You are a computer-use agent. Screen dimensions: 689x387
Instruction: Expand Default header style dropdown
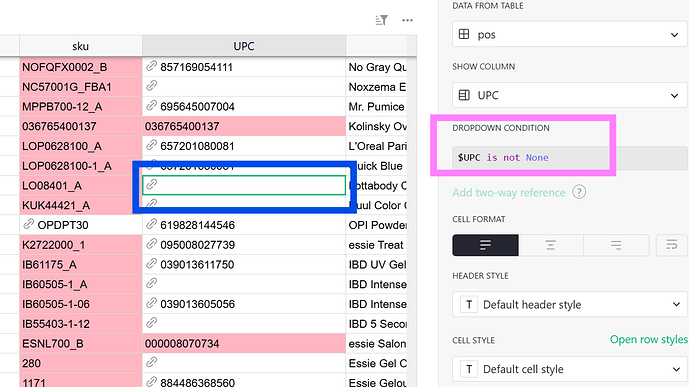[570, 304]
